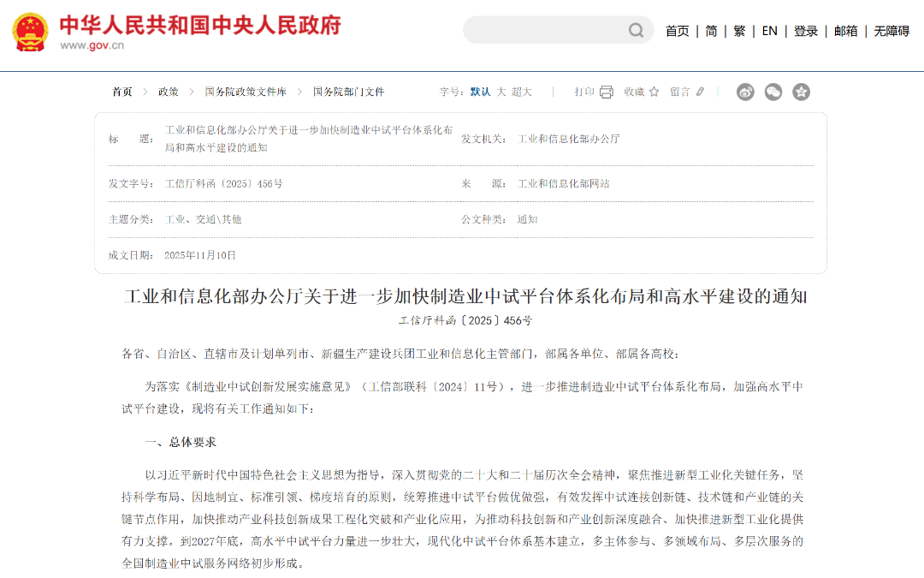
Task: Select 大 font size
Action: 501,92
